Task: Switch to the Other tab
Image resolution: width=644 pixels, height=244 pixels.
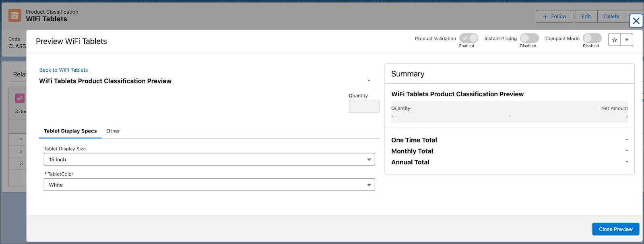Action: (x=113, y=131)
